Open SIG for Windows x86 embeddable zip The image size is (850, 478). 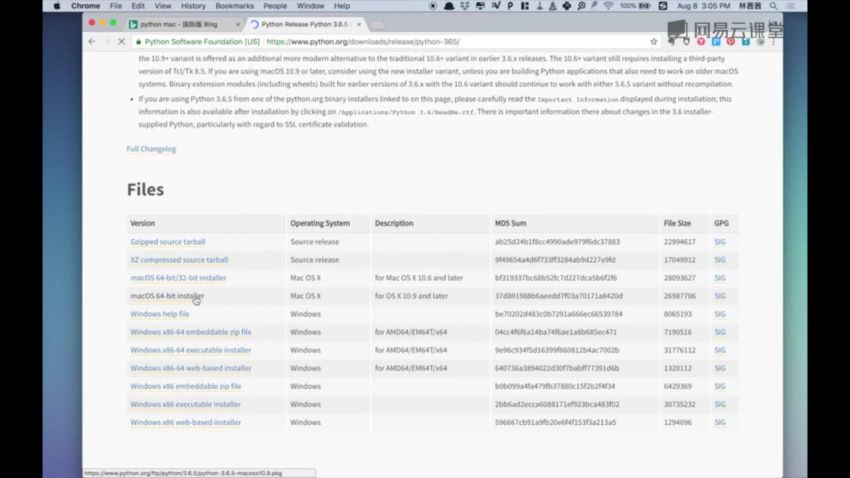click(720, 386)
